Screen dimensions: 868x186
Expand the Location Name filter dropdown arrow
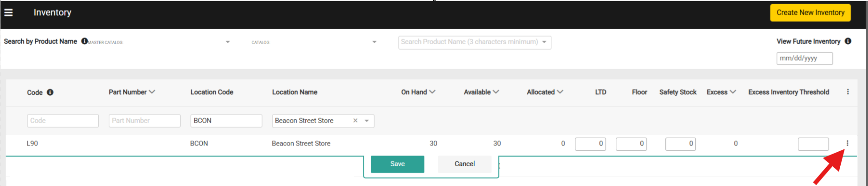[366, 121]
